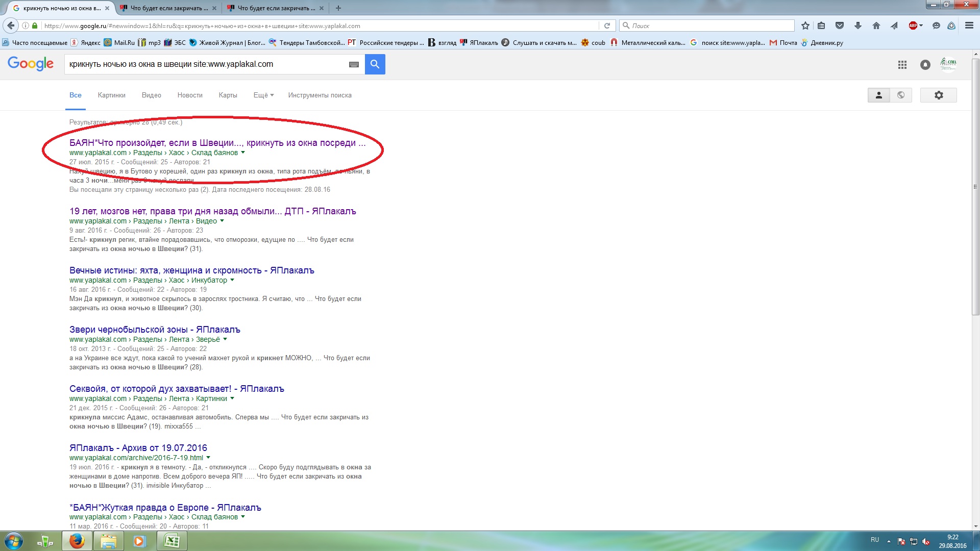Open Google notifications bell
The width and height of the screenshot is (980, 551).
point(925,65)
